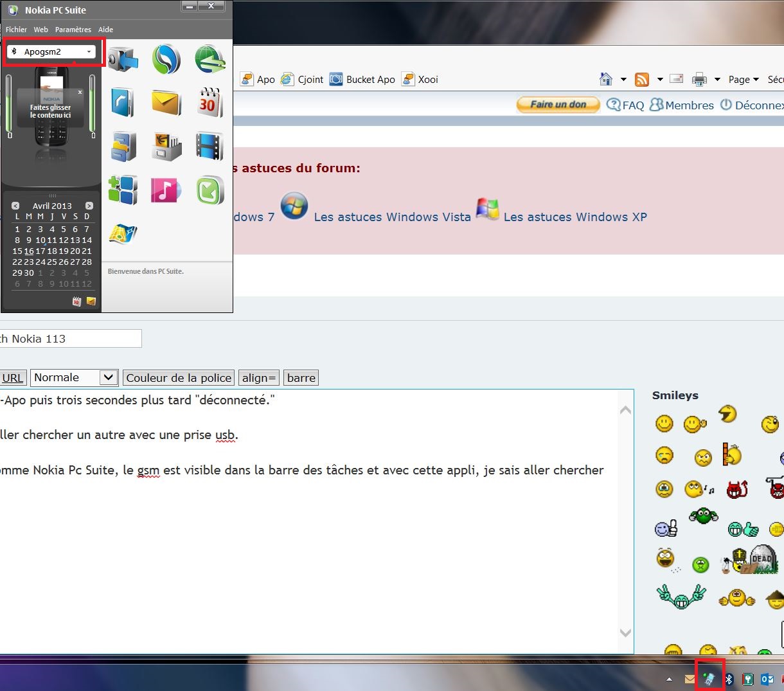
Task: Open the Xooi favorite
Action: [420, 79]
